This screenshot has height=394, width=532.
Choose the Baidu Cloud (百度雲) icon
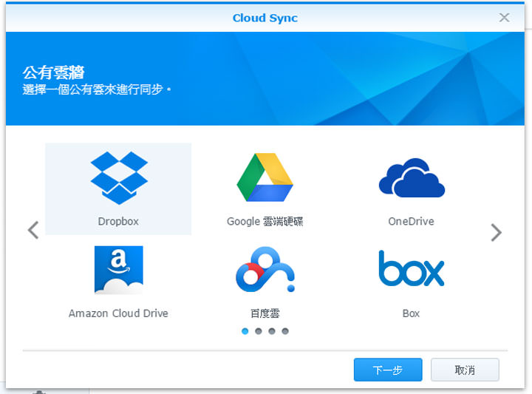(x=265, y=271)
